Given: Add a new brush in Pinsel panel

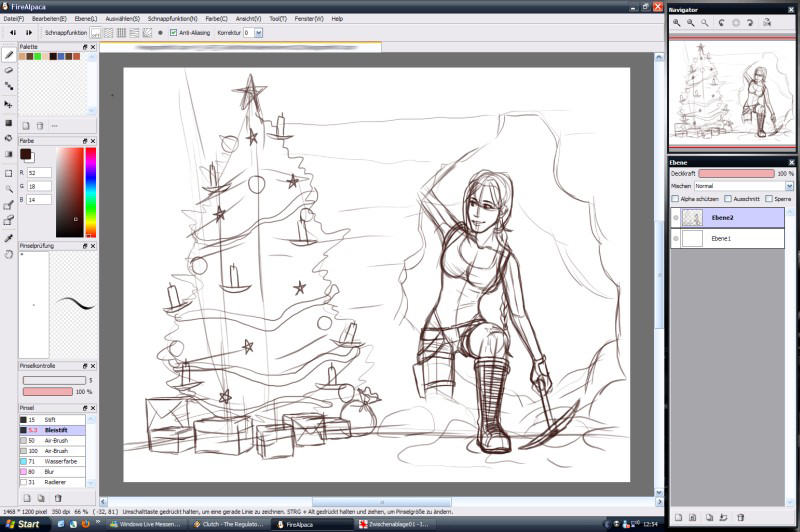Looking at the screenshot, I should point(27,498).
